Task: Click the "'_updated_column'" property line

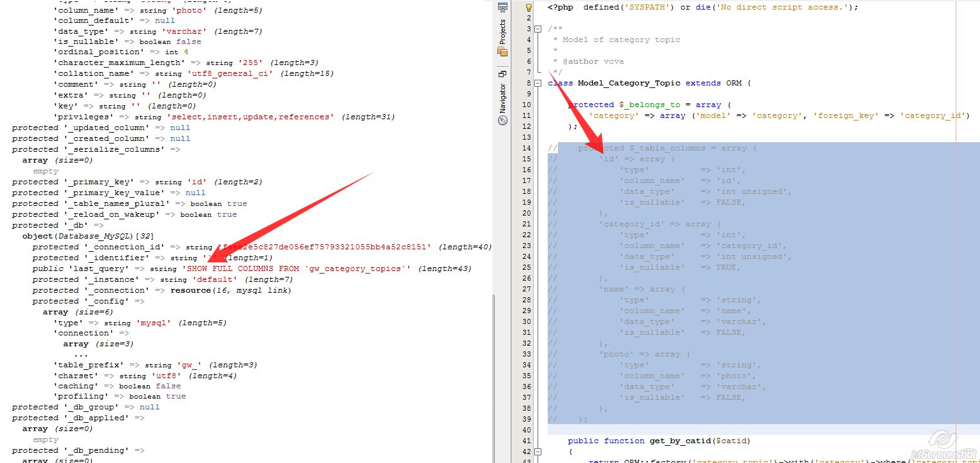Action: click(x=101, y=128)
